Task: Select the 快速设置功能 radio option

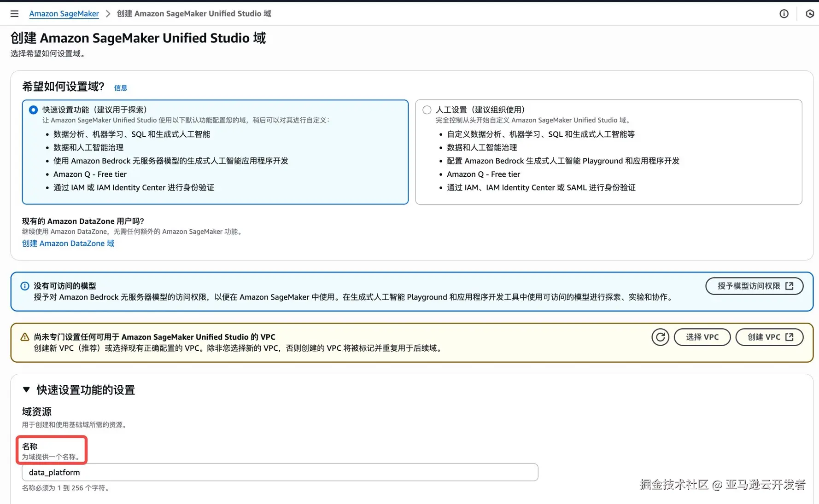Action: pyautogui.click(x=33, y=110)
